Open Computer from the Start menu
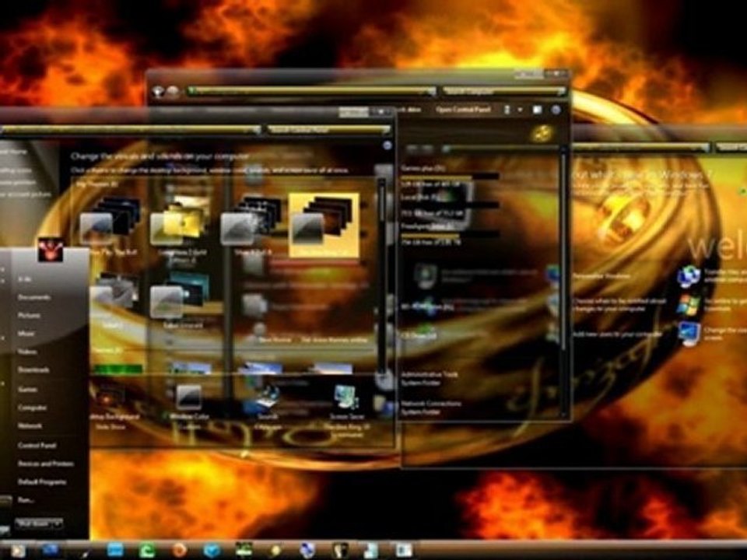 click(x=32, y=408)
